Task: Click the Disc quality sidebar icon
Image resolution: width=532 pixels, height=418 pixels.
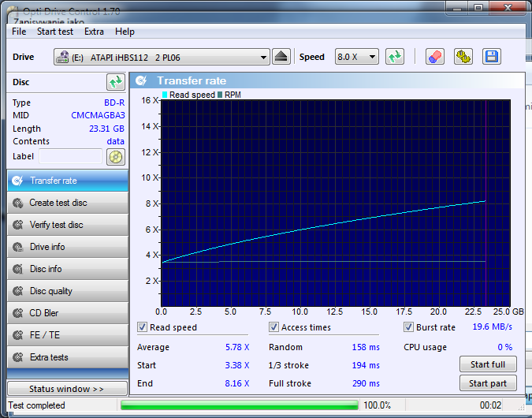Action: [17, 291]
